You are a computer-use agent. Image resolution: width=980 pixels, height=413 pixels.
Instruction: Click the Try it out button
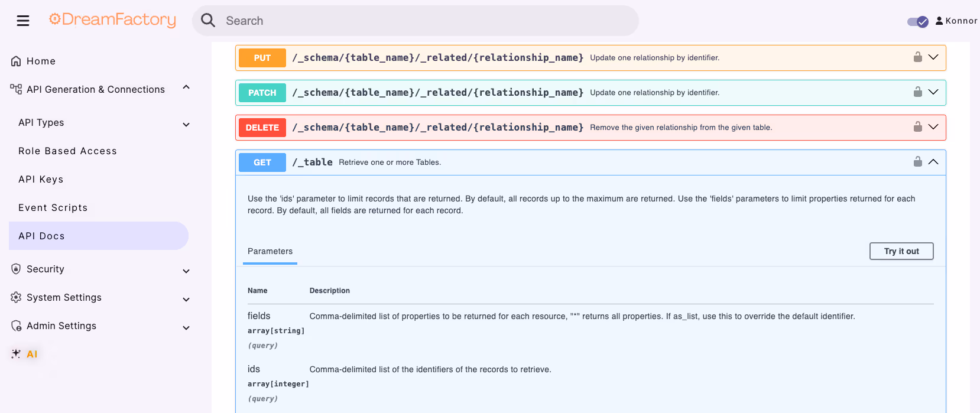(901, 251)
